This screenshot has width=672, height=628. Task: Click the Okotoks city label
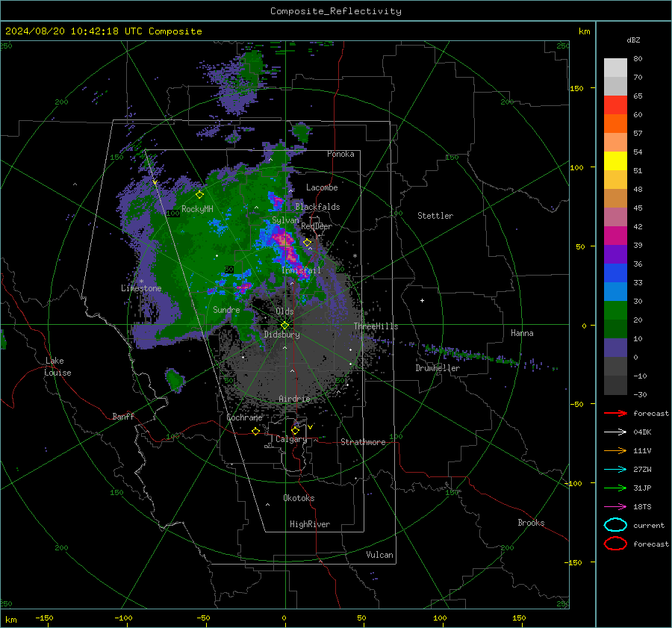(x=299, y=498)
